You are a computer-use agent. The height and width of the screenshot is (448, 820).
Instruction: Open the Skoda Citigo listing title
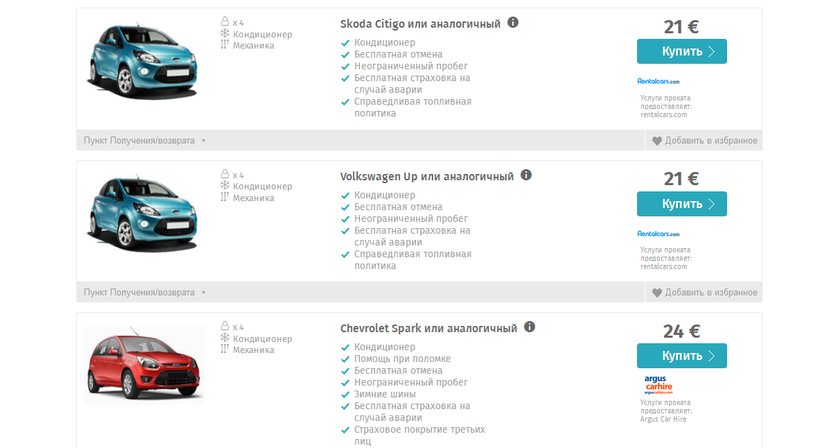420,24
